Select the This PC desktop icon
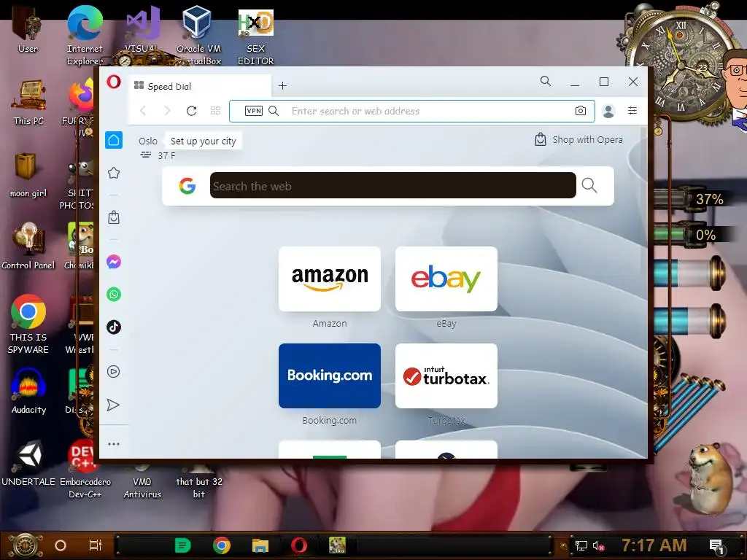This screenshot has height=560, width=747. coord(28,102)
